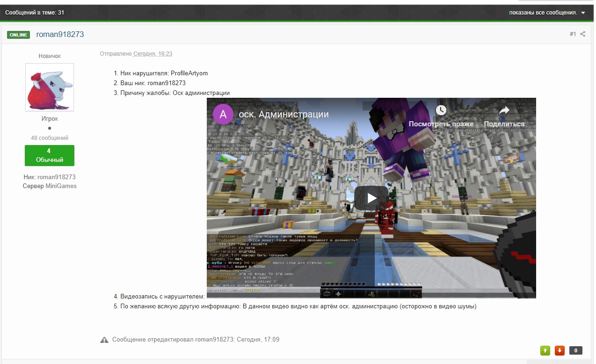Click the 'Причину жалобы: Оск администрации' line
The image size is (596, 364).
(x=175, y=93)
